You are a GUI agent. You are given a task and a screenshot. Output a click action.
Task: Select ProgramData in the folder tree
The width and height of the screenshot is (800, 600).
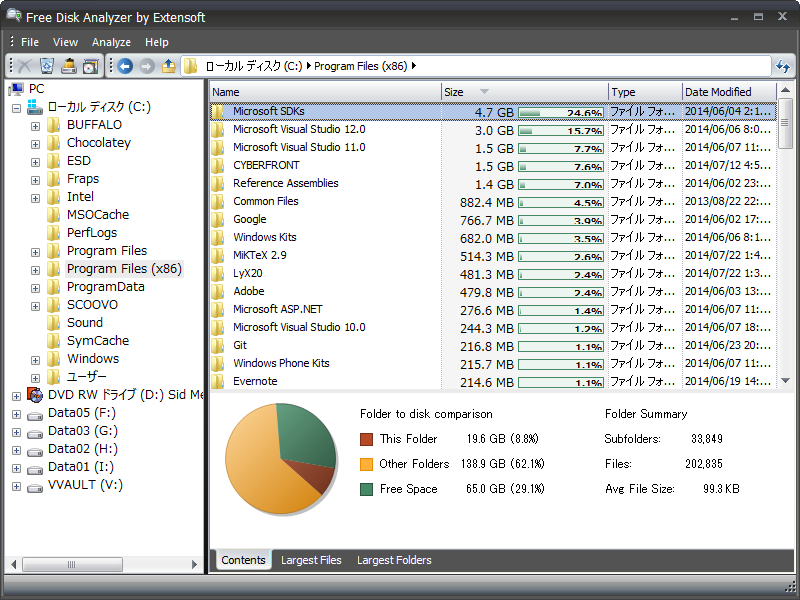106,287
